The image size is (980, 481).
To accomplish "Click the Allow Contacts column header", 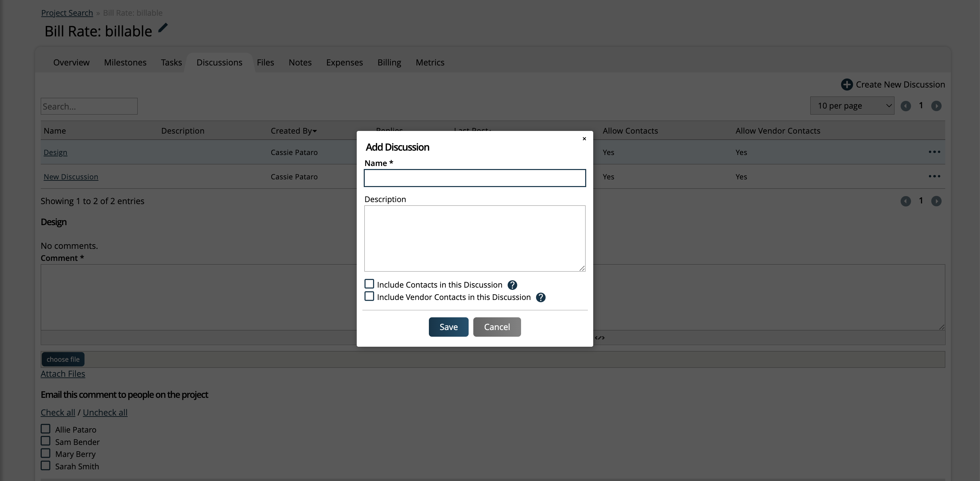I will tap(630, 131).
